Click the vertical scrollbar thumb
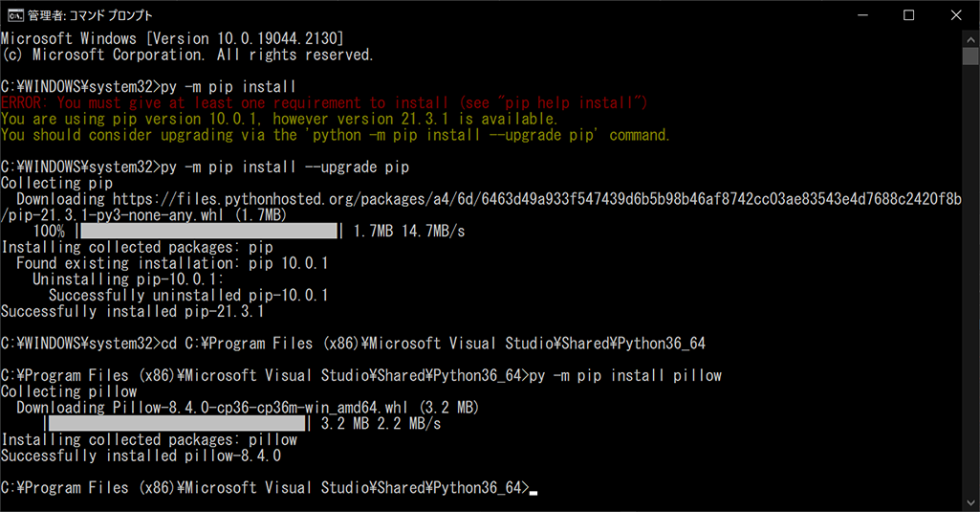The height and width of the screenshot is (512, 980). (970, 56)
